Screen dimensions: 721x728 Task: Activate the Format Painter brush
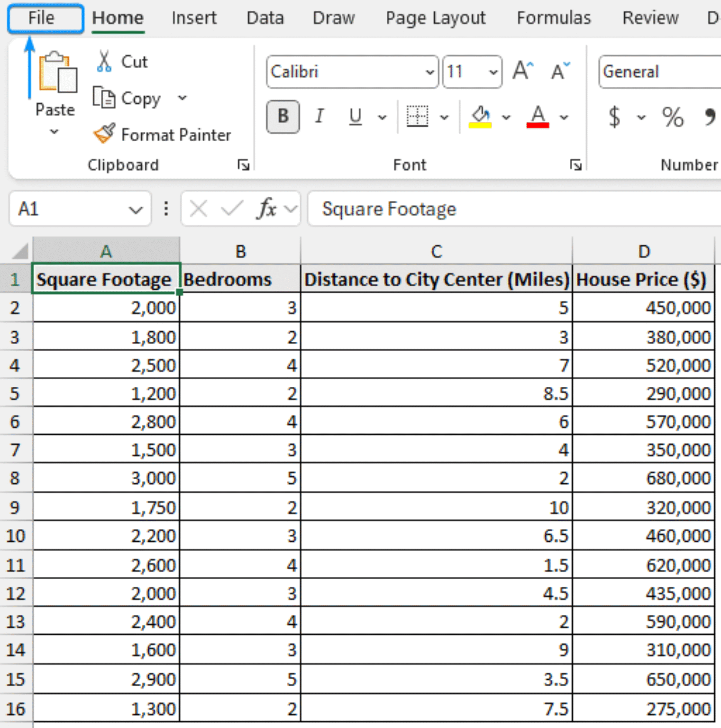(104, 134)
